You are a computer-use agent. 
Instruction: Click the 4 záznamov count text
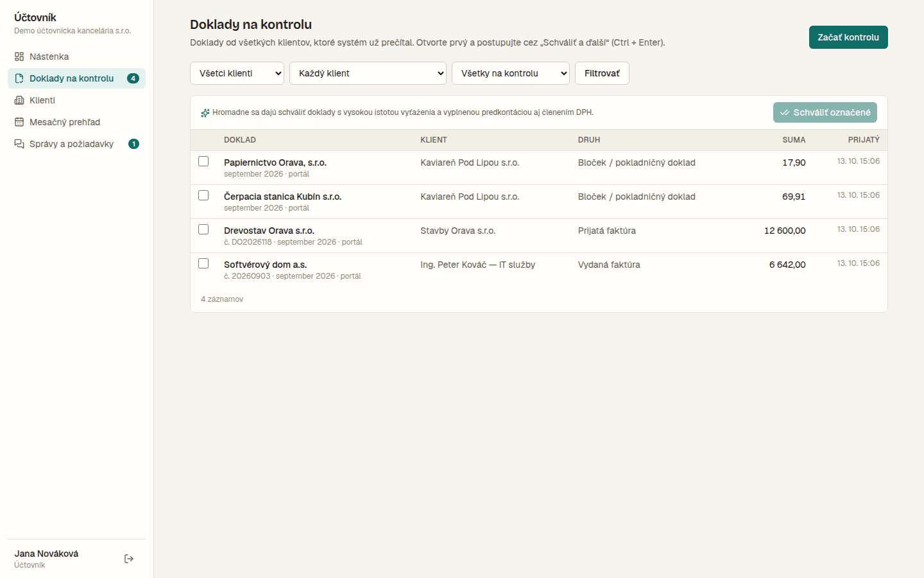[x=222, y=299]
